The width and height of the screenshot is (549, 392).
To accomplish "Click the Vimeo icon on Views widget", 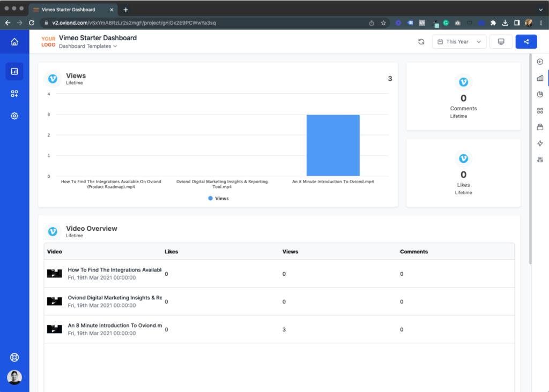I will (x=53, y=79).
